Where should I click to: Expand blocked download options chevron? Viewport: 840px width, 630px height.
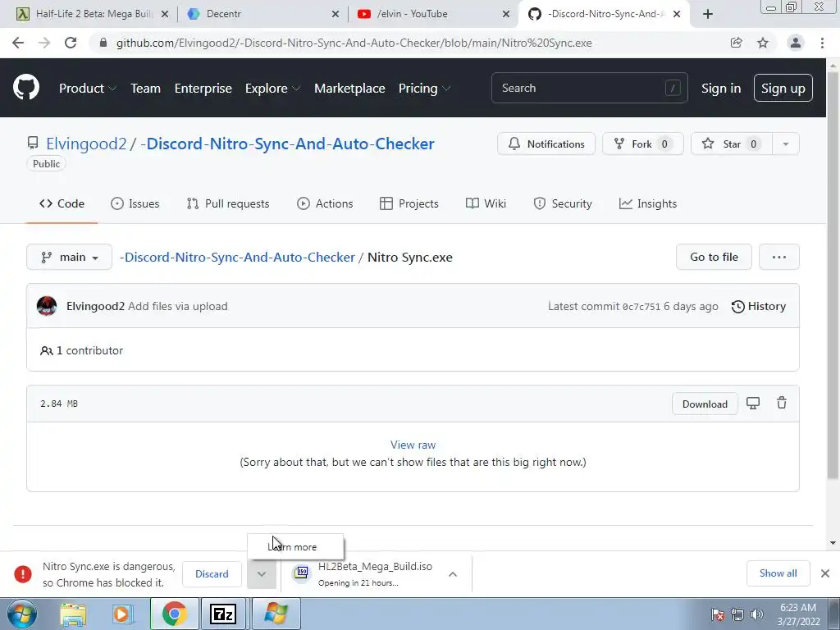click(262, 573)
